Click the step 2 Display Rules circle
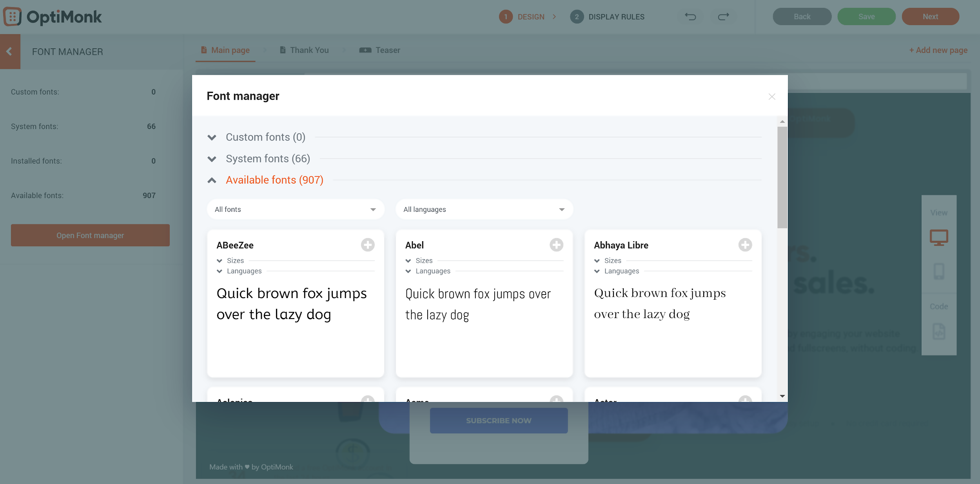 point(577,16)
